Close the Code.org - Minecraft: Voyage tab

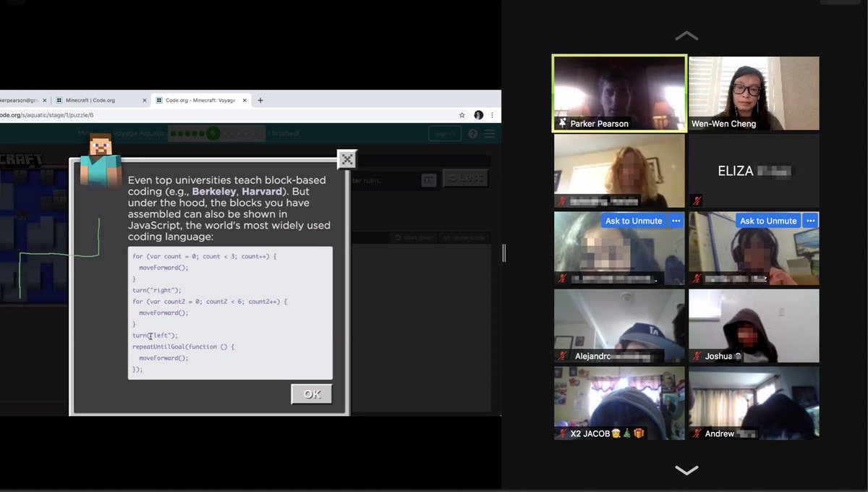[244, 101]
